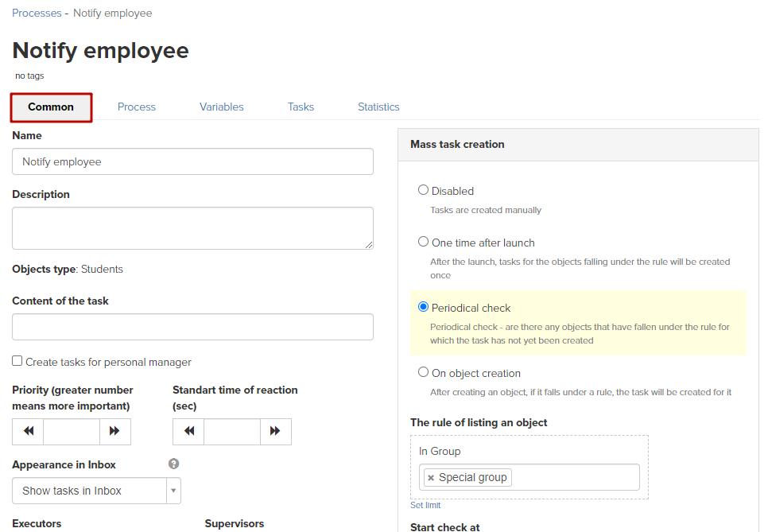Decrease standard time of reaction arrow

click(x=188, y=431)
